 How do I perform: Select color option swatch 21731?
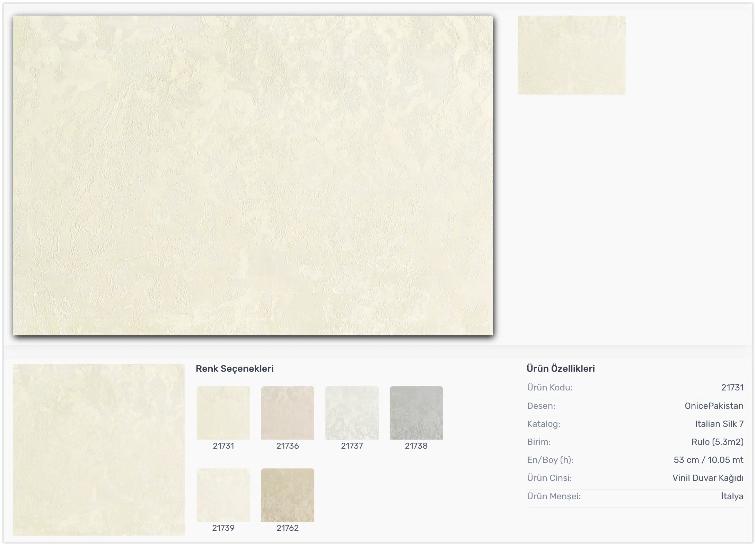[x=223, y=413]
